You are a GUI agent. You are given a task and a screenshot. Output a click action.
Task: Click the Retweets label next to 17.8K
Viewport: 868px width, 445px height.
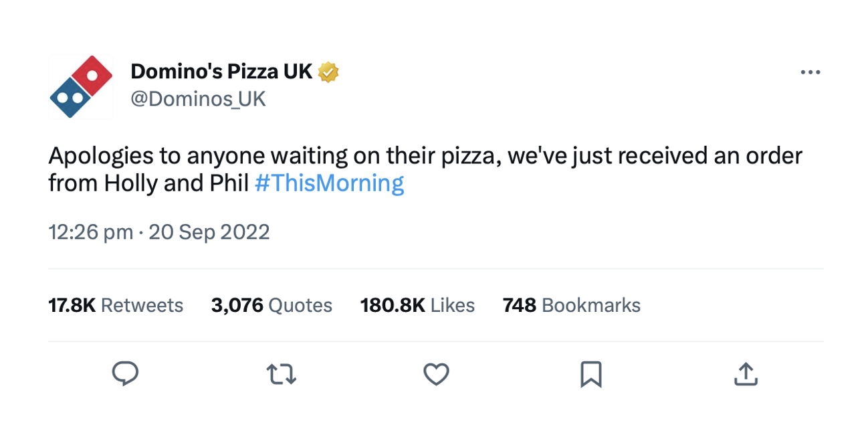pos(142,305)
